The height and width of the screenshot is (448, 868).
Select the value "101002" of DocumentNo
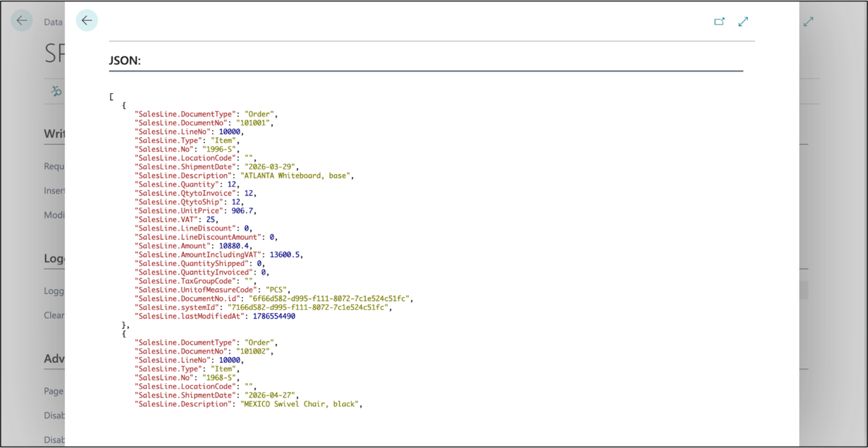click(x=253, y=351)
